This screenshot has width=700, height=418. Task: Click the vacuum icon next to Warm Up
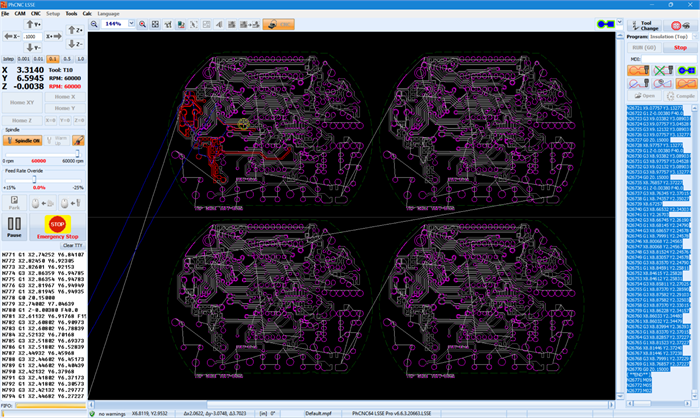point(78,141)
